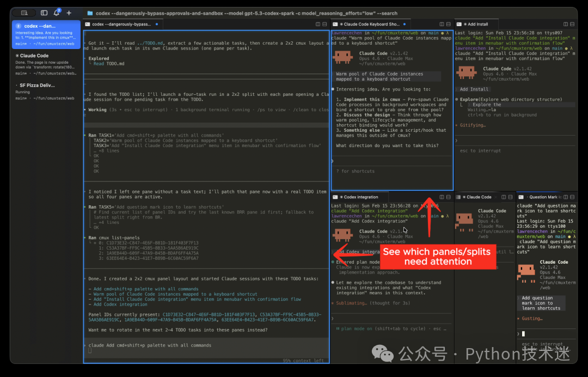The height and width of the screenshot is (377, 588).
Task: Split down in the codex --dangerously-bypass pane
Action: pos(324,24)
